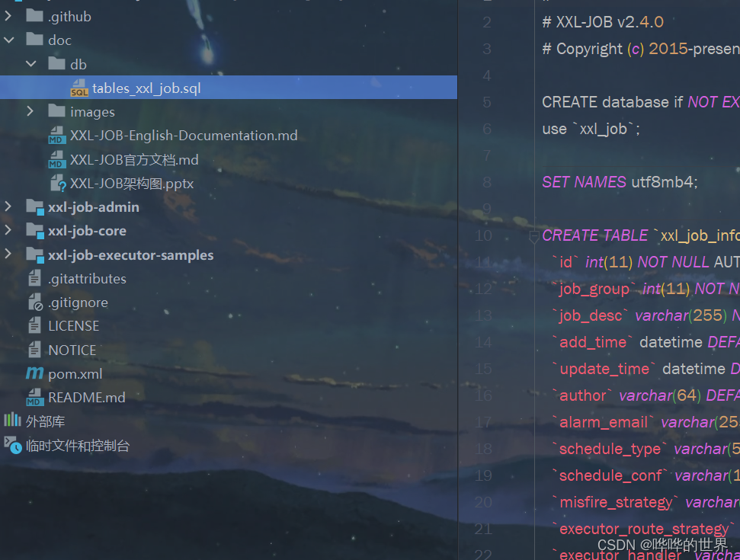
Task: Click the unknown-file icon of XXL-JOB架构图.pptx
Action: (x=58, y=183)
